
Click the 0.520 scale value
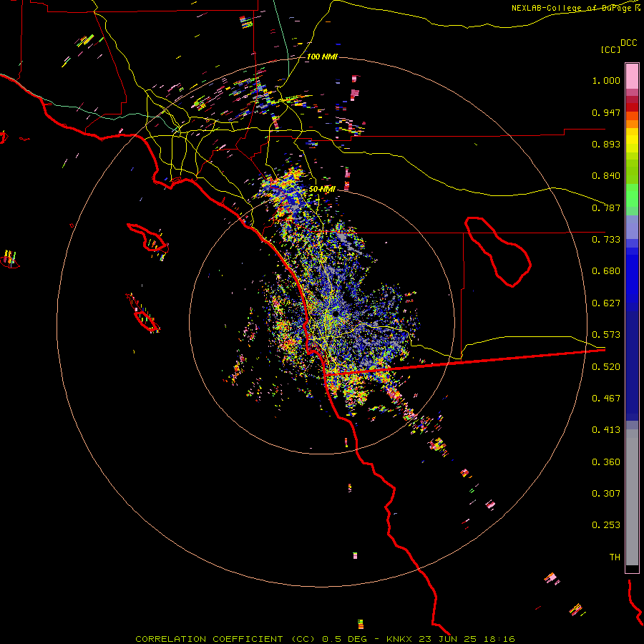[606, 367]
